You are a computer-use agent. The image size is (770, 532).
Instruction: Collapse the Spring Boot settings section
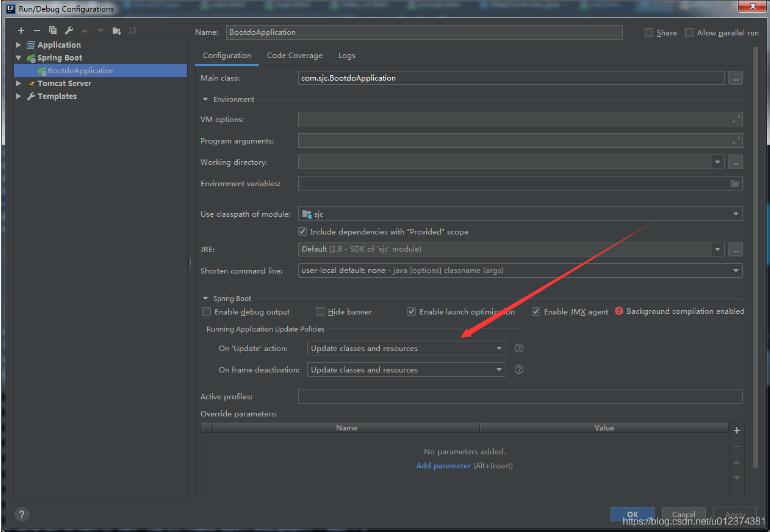pyautogui.click(x=206, y=298)
